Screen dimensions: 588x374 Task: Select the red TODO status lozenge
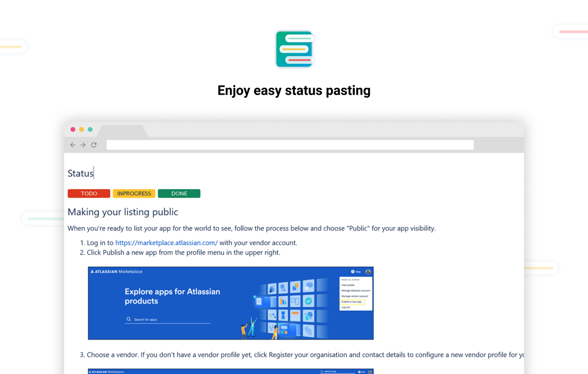point(89,194)
